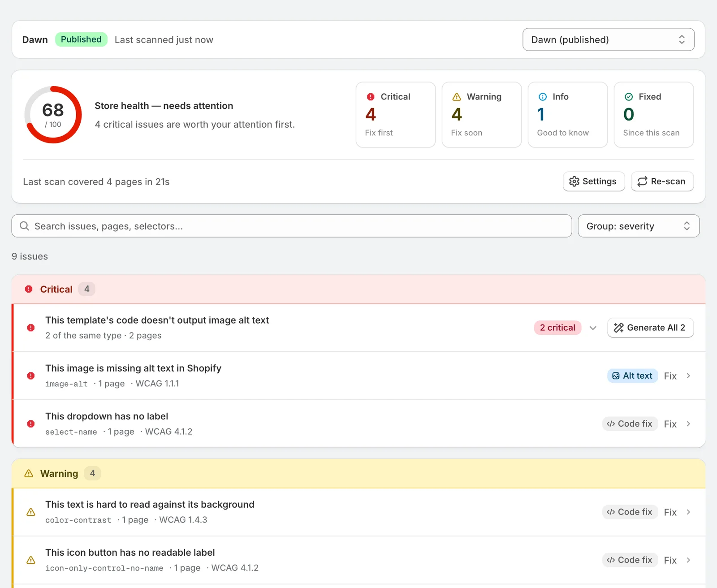This screenshot has height=588, width=717.
Task: Click chevron arrow on image-alt issue row
Action: coord(688,376)
